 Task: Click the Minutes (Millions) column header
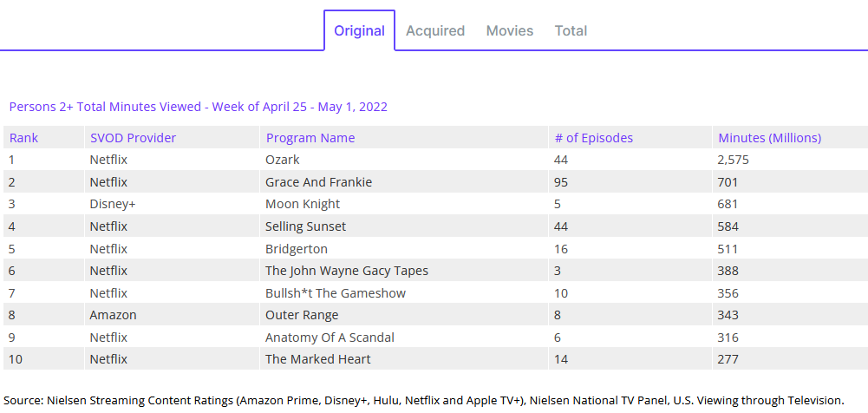[x=769, y=138]
